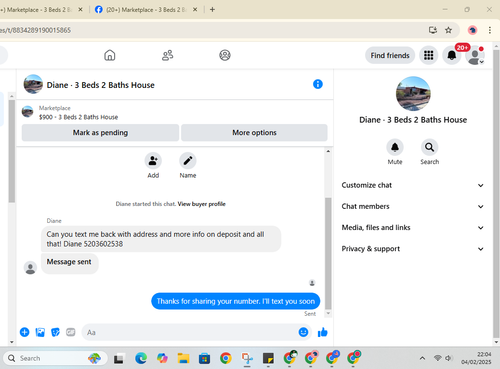
Task: Click the chat messages vertical scrollbar
Action: 328,253
